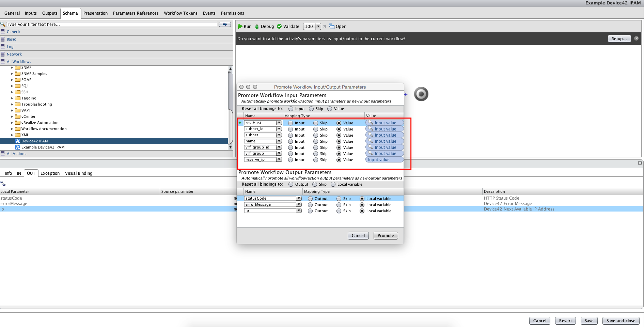
Task: Open the restHost name dropdown
Action: tap(279, 123)
